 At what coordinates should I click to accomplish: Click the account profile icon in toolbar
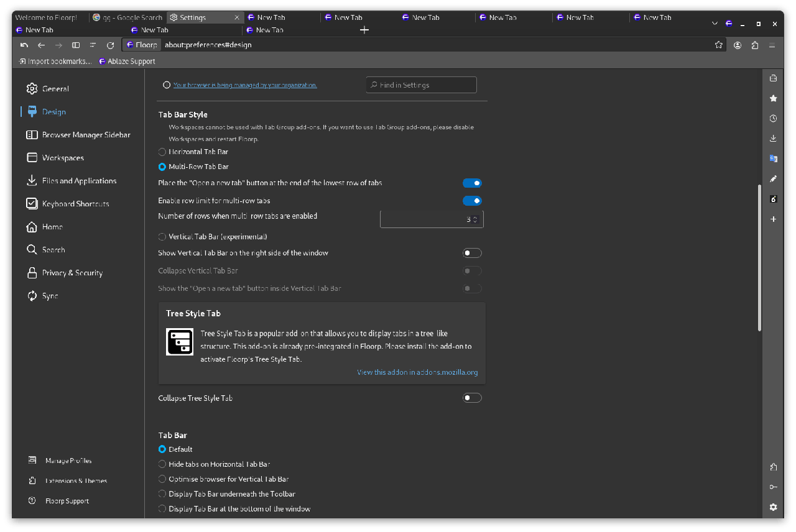tap(738, 45)
